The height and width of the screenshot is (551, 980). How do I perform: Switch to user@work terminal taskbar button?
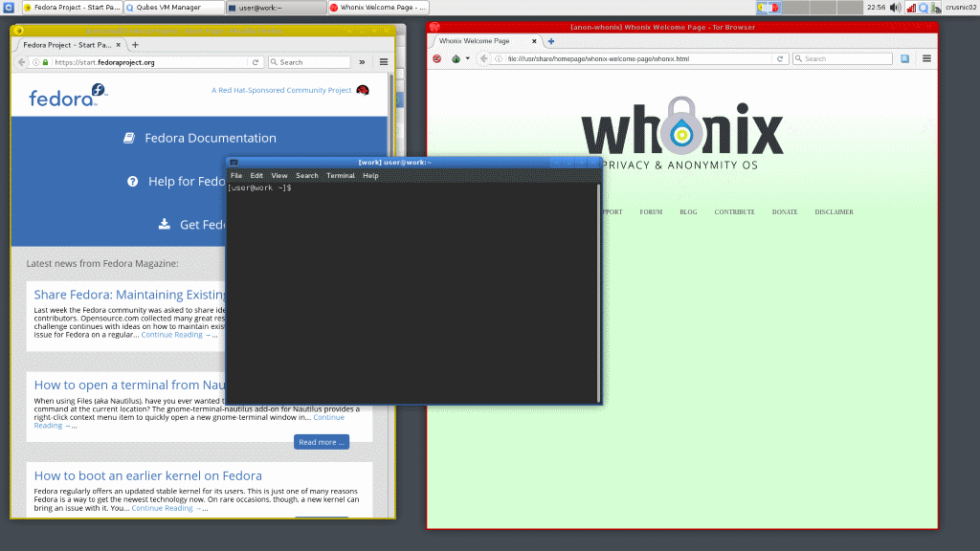coord(276,8)
